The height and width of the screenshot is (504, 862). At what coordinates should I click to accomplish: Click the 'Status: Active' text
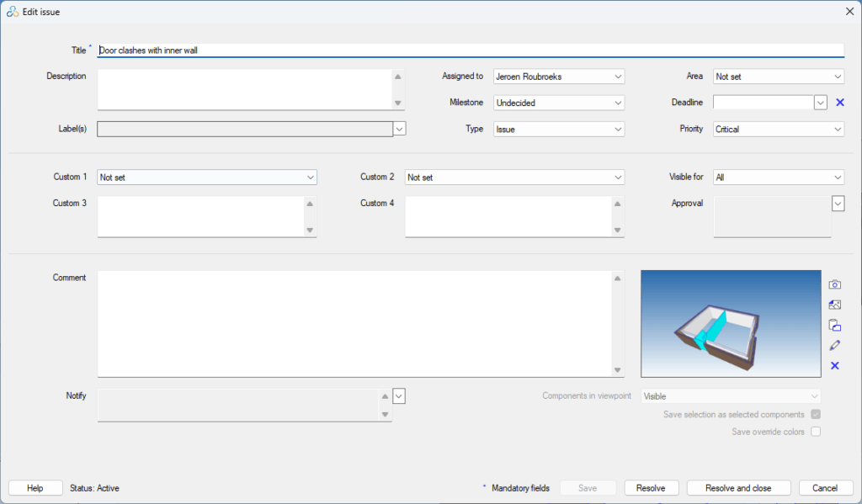(x=94, y=488)
